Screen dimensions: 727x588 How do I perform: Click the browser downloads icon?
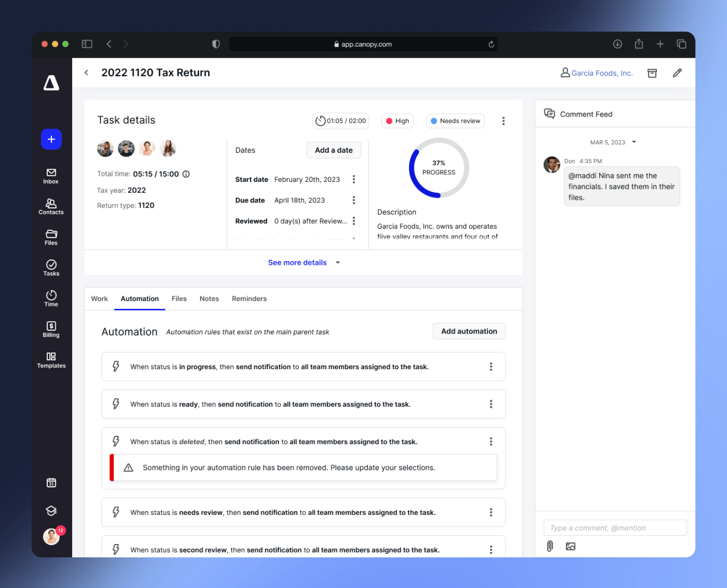pyautogui.click(x=617, y=44)
